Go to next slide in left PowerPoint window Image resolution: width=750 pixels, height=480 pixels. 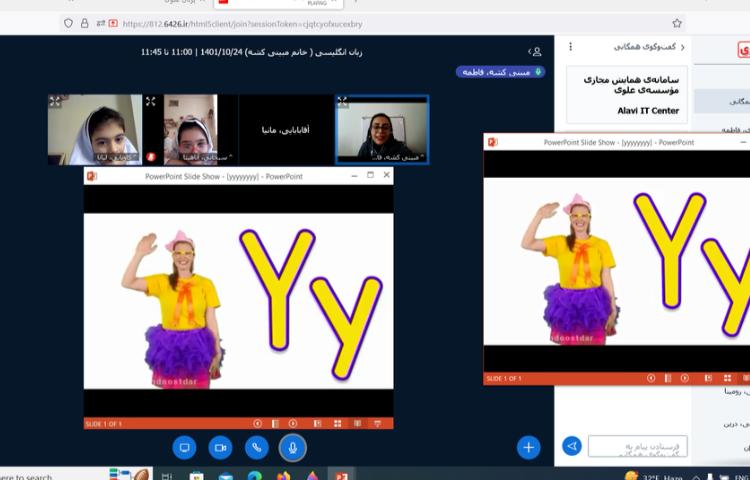pos(293,424)
